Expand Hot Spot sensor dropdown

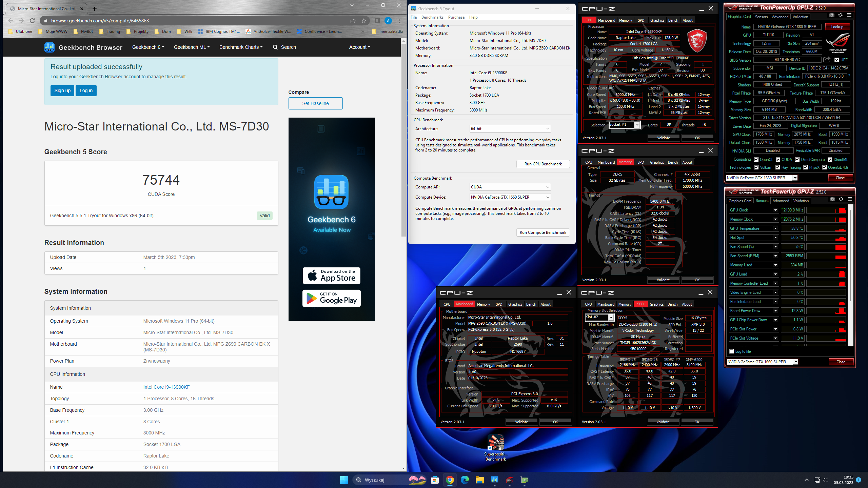pos(775,238)
